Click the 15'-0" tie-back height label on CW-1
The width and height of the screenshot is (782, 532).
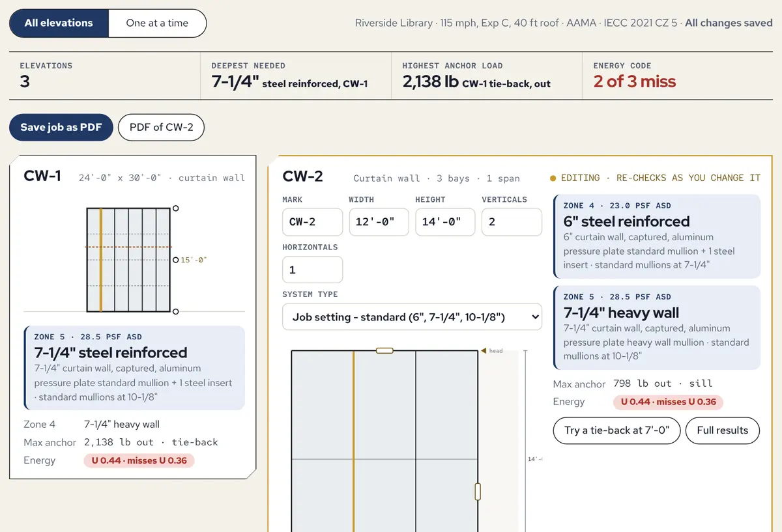(x=194, y=260)
